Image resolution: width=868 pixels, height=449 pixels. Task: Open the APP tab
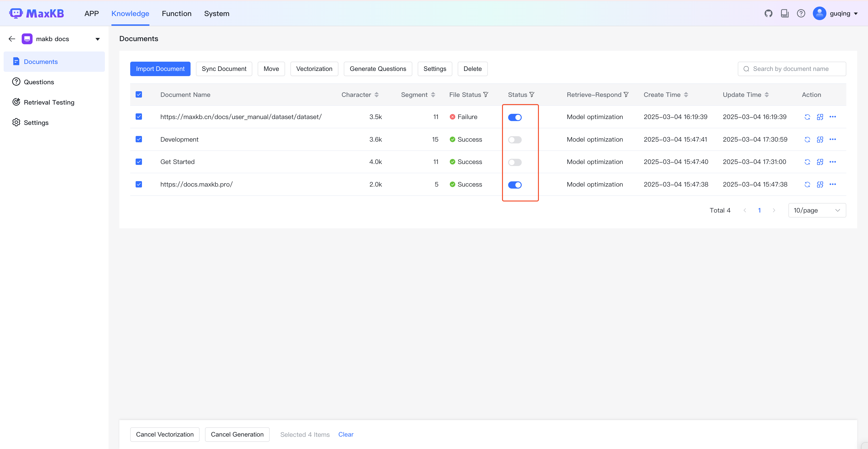(92, 14)
